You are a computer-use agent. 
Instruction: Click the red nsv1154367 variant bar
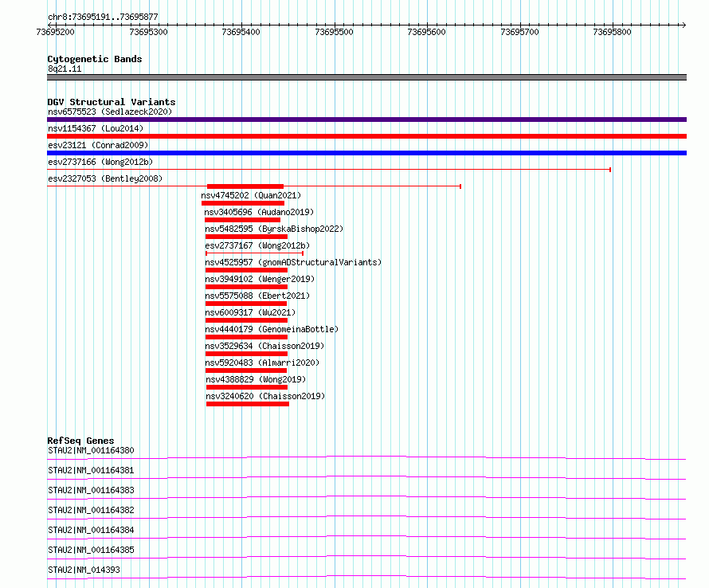point(366,136)
